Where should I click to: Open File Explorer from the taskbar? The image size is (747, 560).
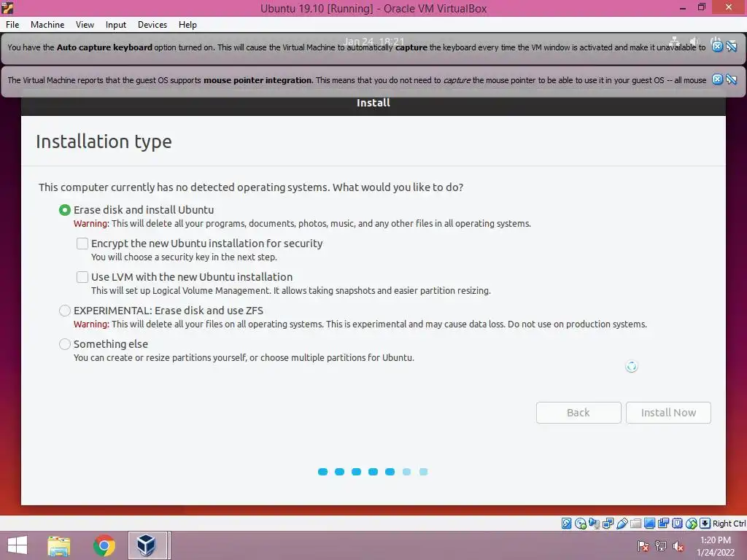[x=58, y=545]
